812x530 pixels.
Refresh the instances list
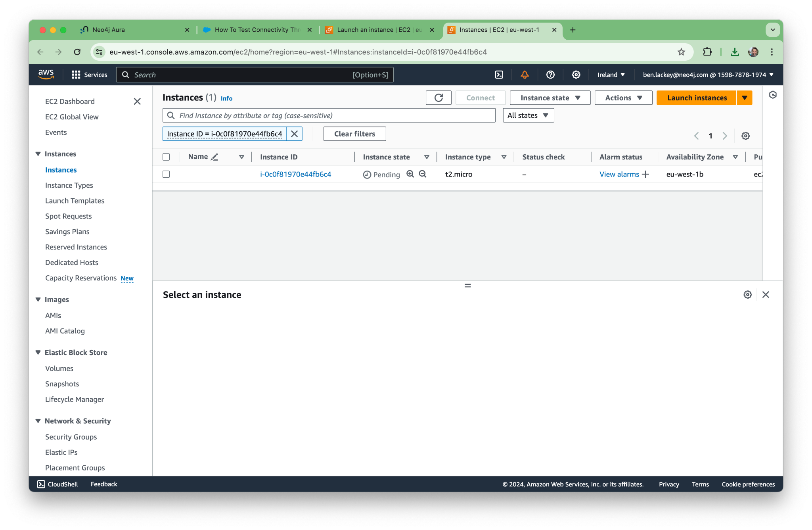click(x=439, y=98)
